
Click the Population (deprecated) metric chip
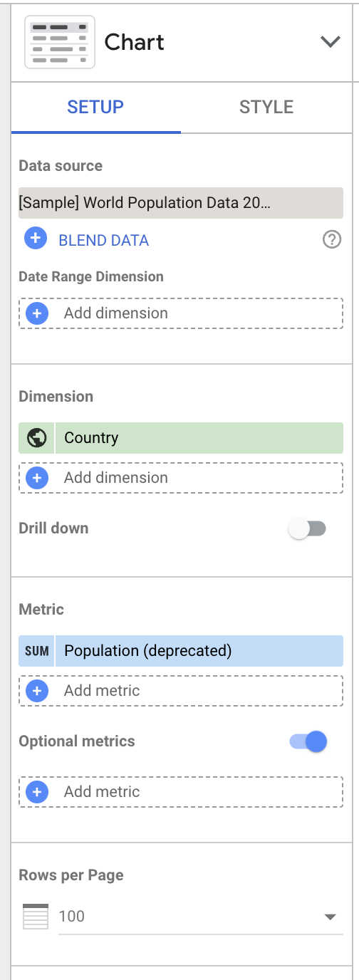coord(181,651)
